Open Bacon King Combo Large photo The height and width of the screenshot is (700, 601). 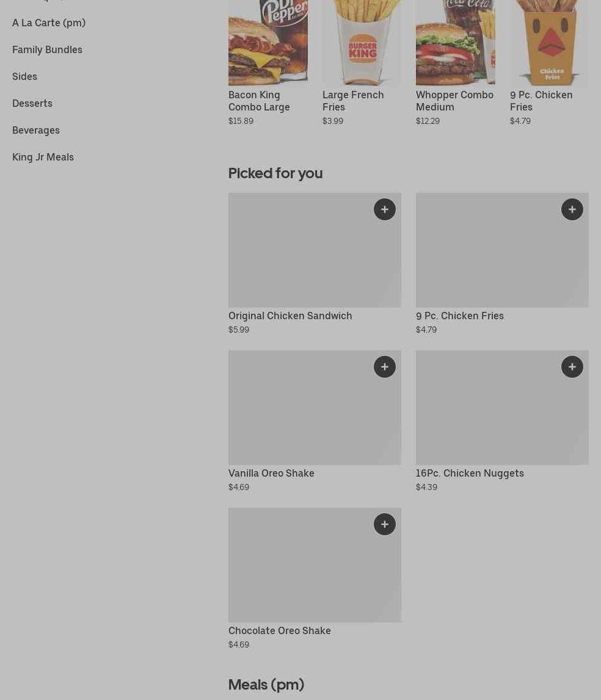click(x=268, y=42)
